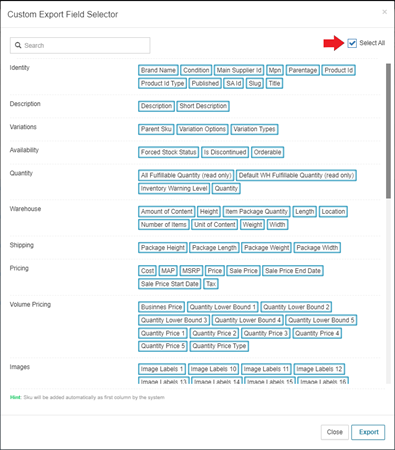
Task: Toggle the Quantity Price Type field
Action: (219, 346)
